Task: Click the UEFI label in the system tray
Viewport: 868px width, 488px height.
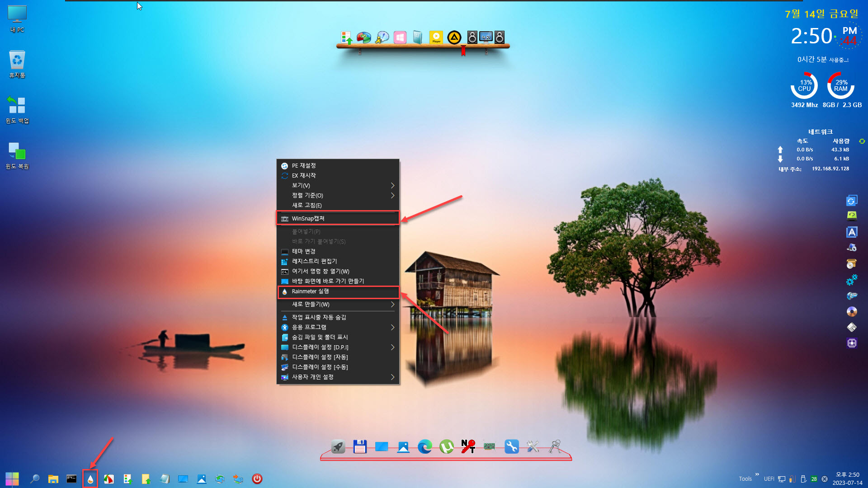Action: [x=769, y=479]
